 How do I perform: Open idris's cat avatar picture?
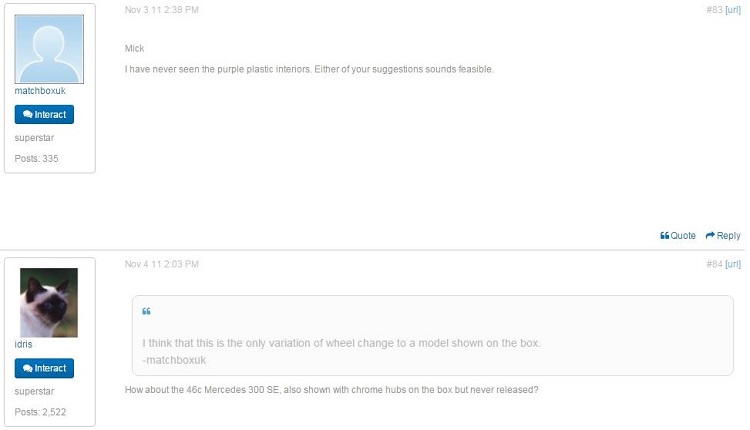(49, 303)
